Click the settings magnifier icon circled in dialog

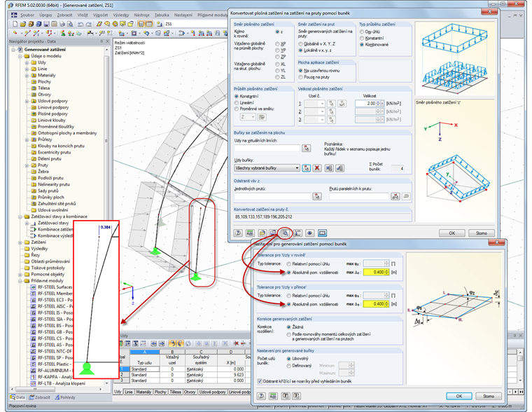click(286, 233)
